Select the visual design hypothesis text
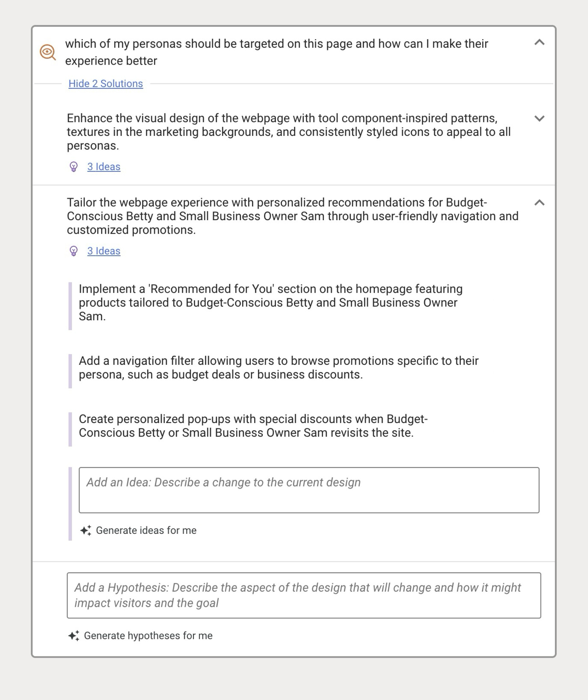 (289, 132)
